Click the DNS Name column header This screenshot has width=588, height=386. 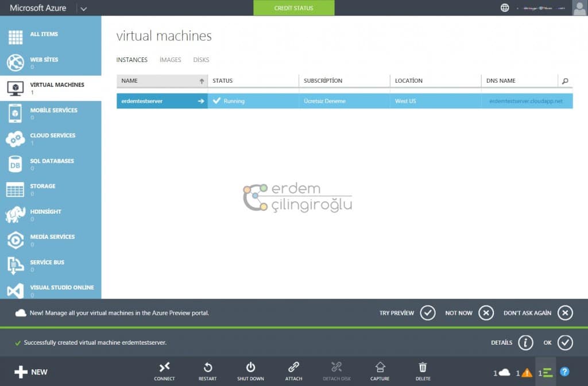[x=519, y=80]
